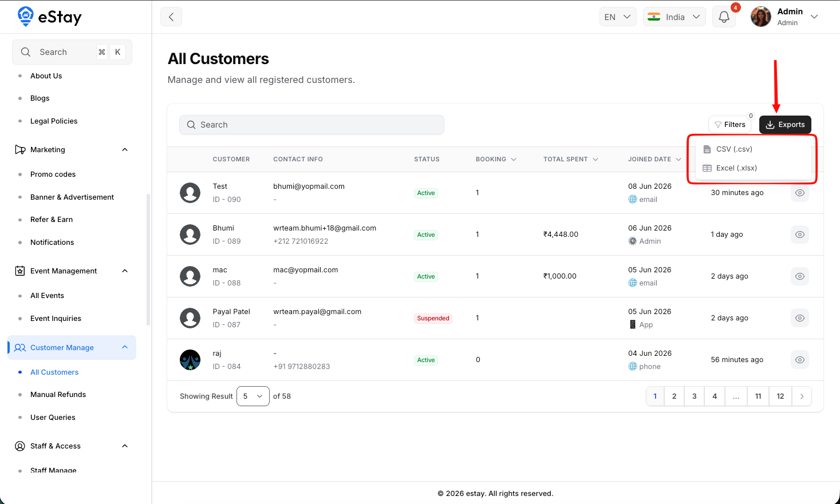The image size is (840, 504).
Task: Open Blogs in sidebar
Action: point(40,98)
